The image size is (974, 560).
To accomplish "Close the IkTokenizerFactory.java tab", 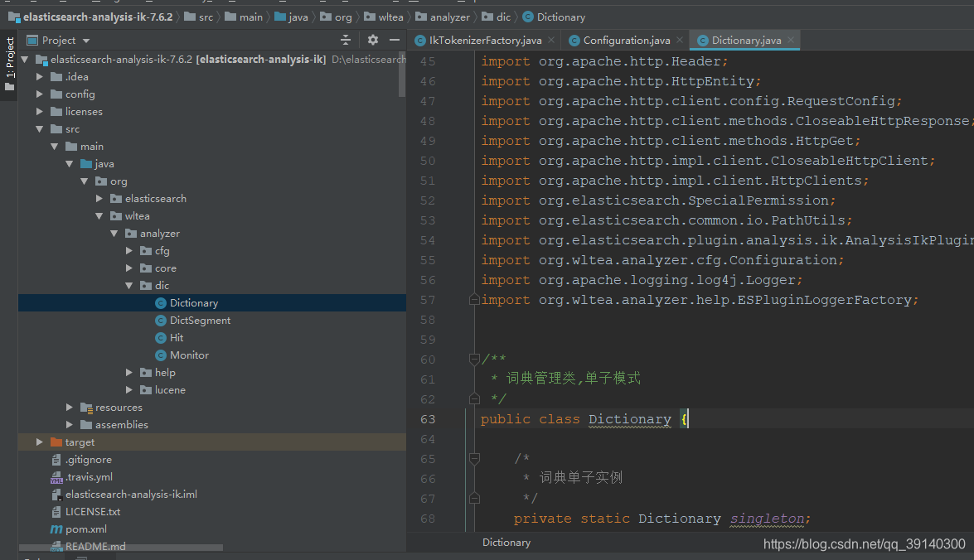I will click(x=551, y=40).
